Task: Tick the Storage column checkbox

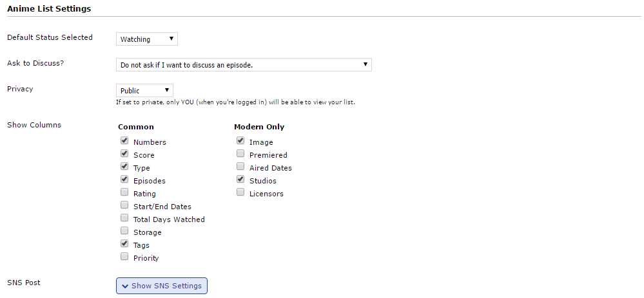Action: [124, 231]
